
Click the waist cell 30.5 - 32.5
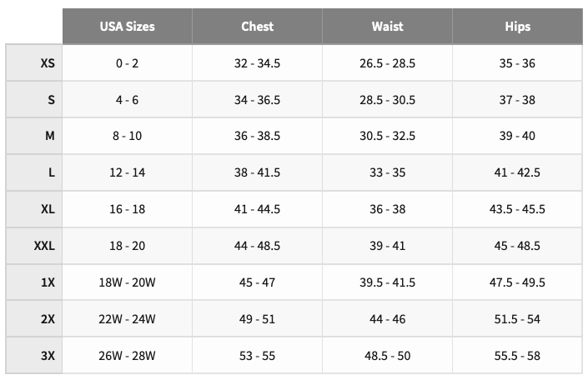387,136
